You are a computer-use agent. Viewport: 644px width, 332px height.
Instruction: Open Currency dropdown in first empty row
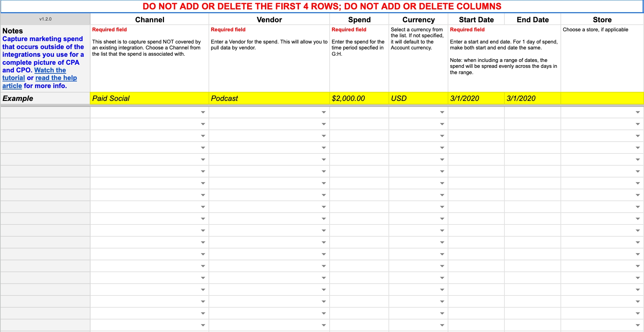click(x=442, y=112)
